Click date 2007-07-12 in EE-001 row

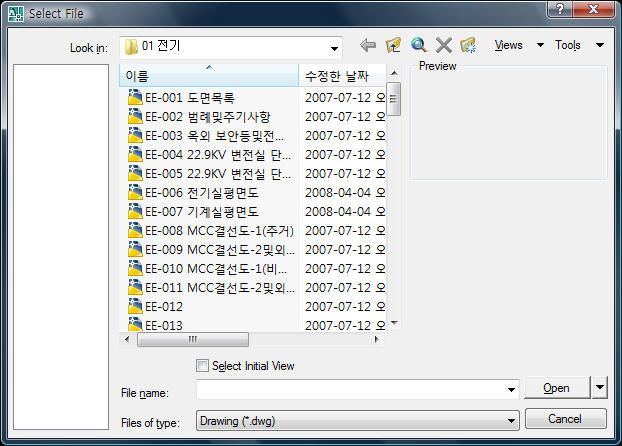click(338, 98)
